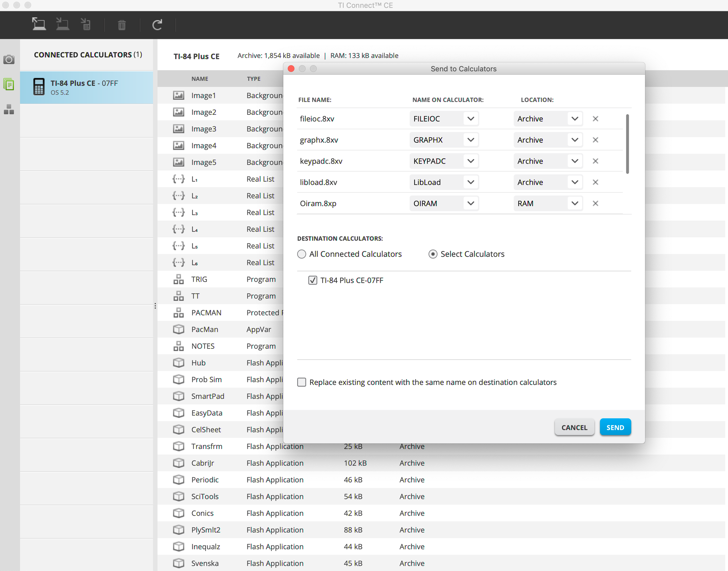Open the Screen Capture camera workspace
Screen dimensions: 728x571
(9, 59)
